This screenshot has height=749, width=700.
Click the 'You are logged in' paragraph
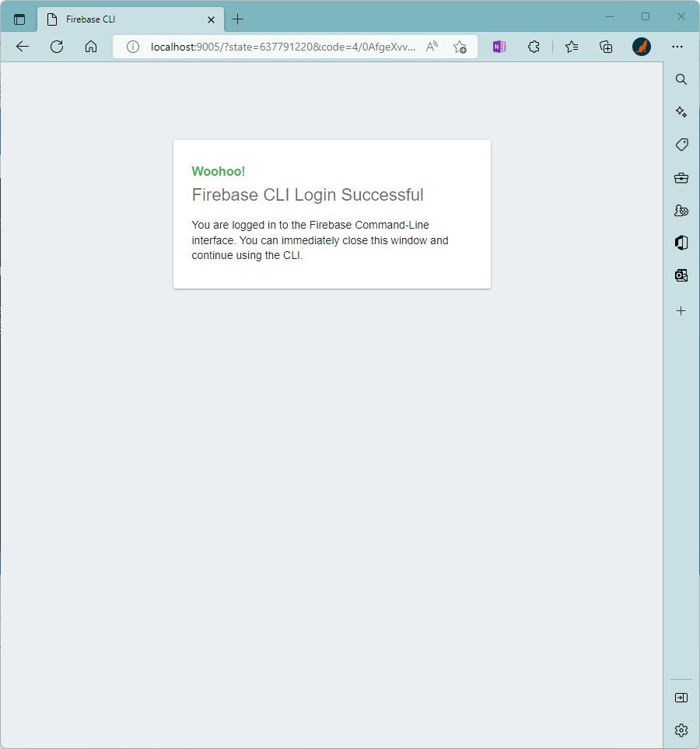(320, 240)
